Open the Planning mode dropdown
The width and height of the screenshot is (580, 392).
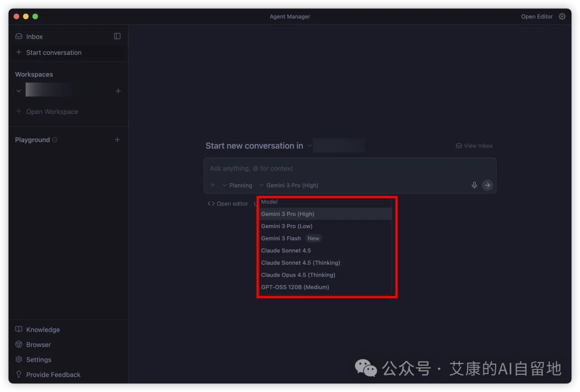click(x=238, y=185)
